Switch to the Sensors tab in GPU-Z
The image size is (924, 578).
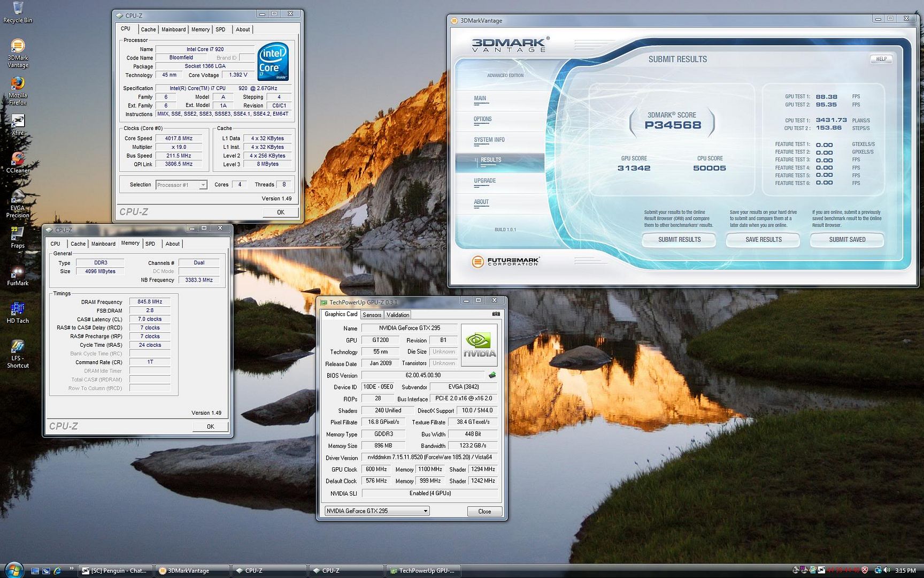pos(372,315)
